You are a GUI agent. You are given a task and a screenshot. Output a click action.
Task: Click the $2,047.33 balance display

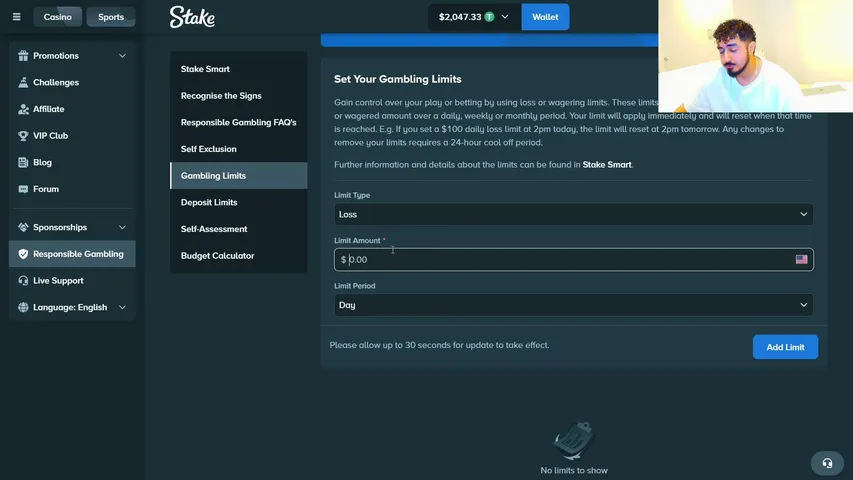460,17
